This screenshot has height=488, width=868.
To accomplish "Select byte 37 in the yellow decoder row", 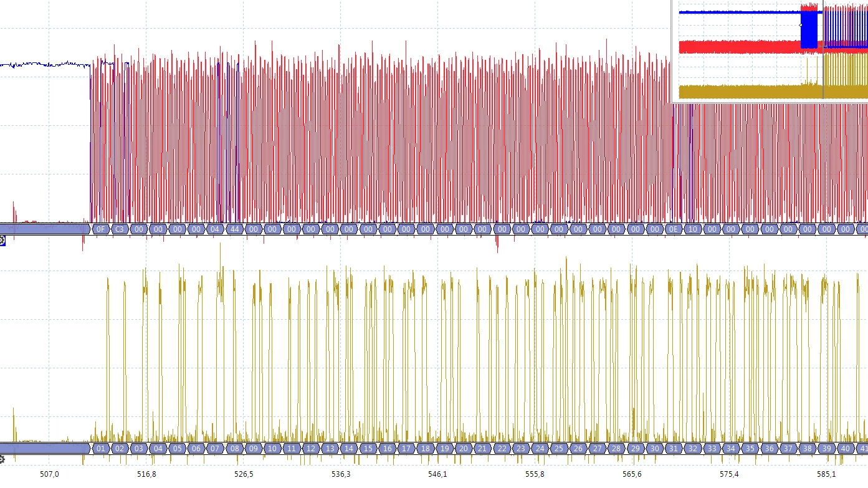I will pyautogui.click(x=788, y=448).
